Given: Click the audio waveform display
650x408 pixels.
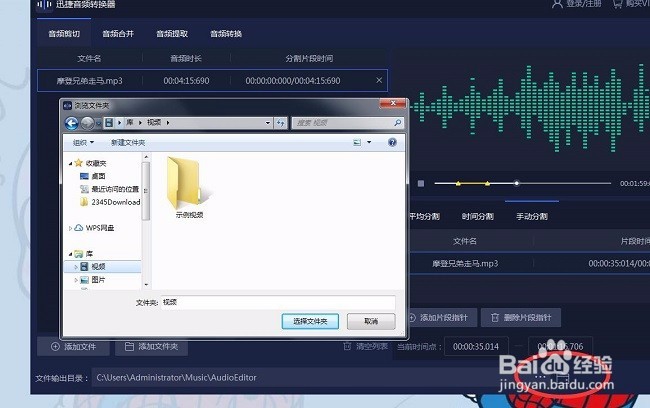Looking at the screenshot, I should [x=532, y=108].
